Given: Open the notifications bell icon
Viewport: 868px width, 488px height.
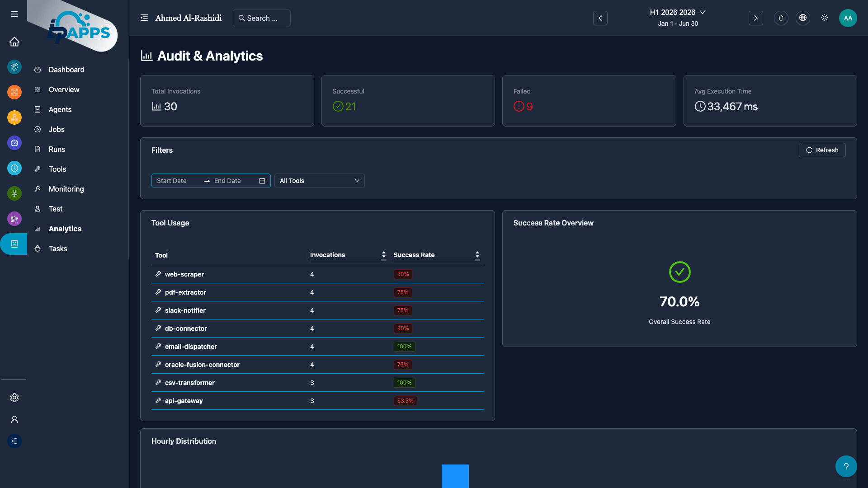Looking at the screenshot, I should [781, 18].
